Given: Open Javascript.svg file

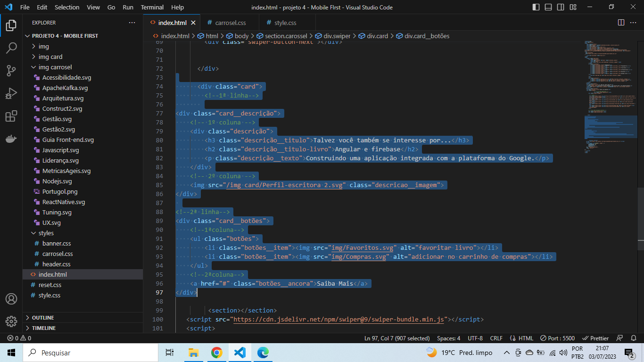Looking at the screenshot, I should 83,150.
